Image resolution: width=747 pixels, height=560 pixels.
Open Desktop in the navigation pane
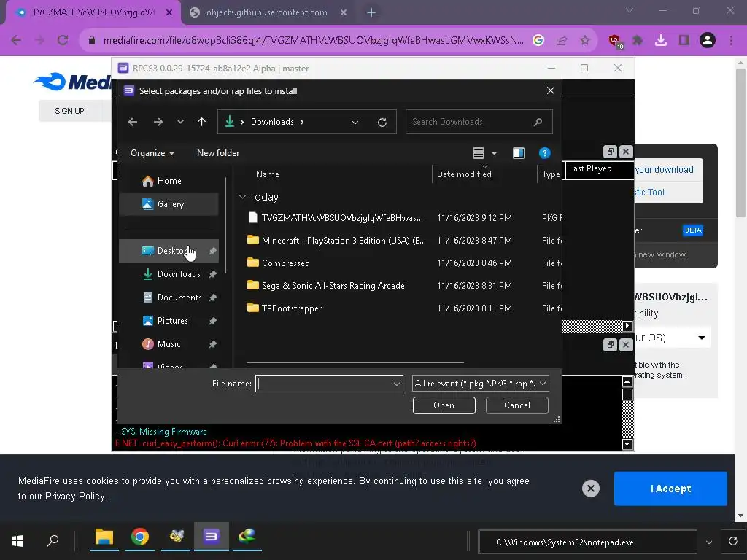click(x=169, y=251)
